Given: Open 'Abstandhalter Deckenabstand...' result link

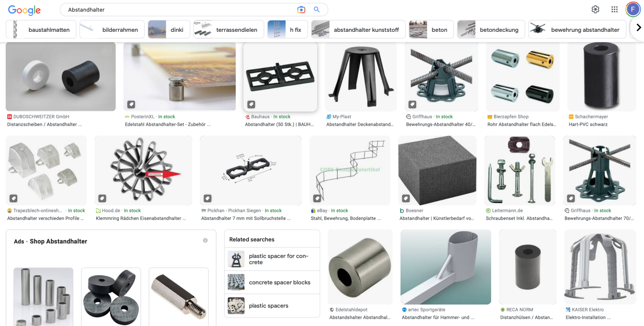Looking at the screenshot, I should [360, 125].
